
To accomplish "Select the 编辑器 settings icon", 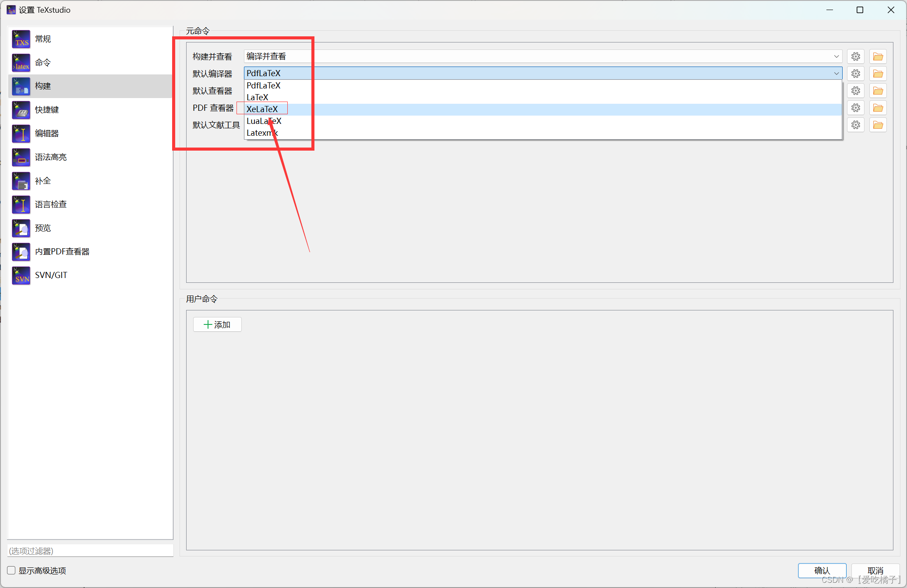I will (21, 134).
